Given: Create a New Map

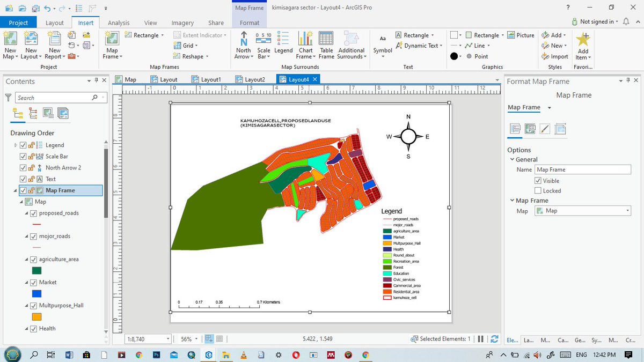Looking at the screenshot, I should [x=10, y=45].
